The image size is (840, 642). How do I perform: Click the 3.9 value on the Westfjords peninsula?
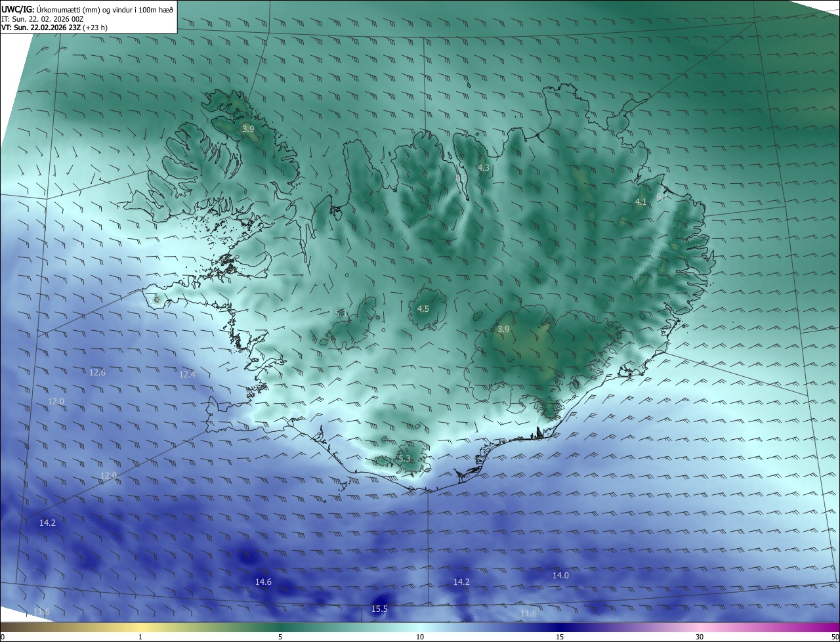point(248,129)
